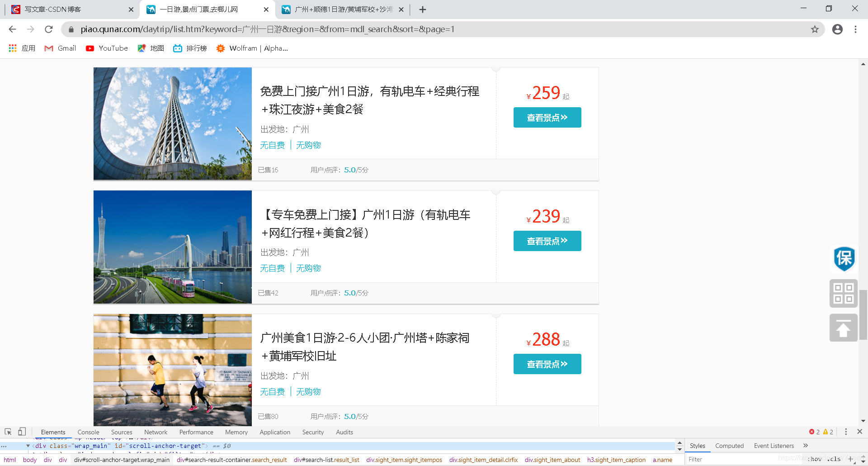Image resolution: width=868 pixels, height=466 pixels.
Task: Click the address bar URL
Action: point(267,29)
